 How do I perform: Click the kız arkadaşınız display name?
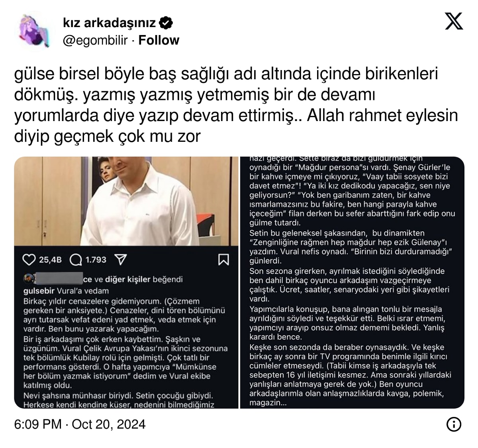[109, 23]
